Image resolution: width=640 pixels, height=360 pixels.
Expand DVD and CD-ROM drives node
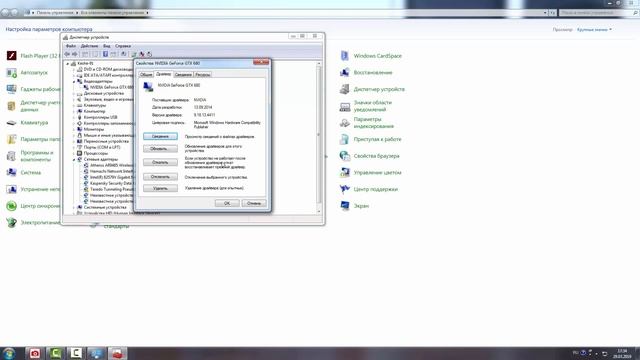click(x=74, y=69)
